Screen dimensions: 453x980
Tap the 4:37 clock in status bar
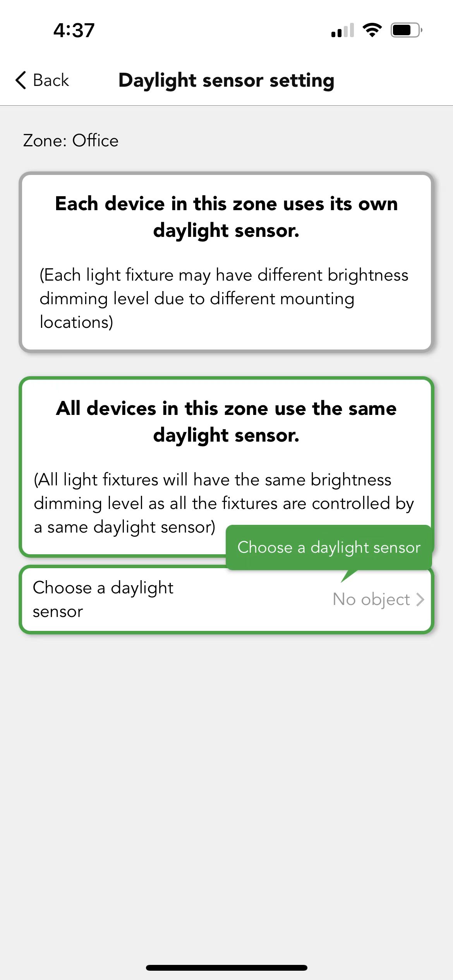pos(74,30)
